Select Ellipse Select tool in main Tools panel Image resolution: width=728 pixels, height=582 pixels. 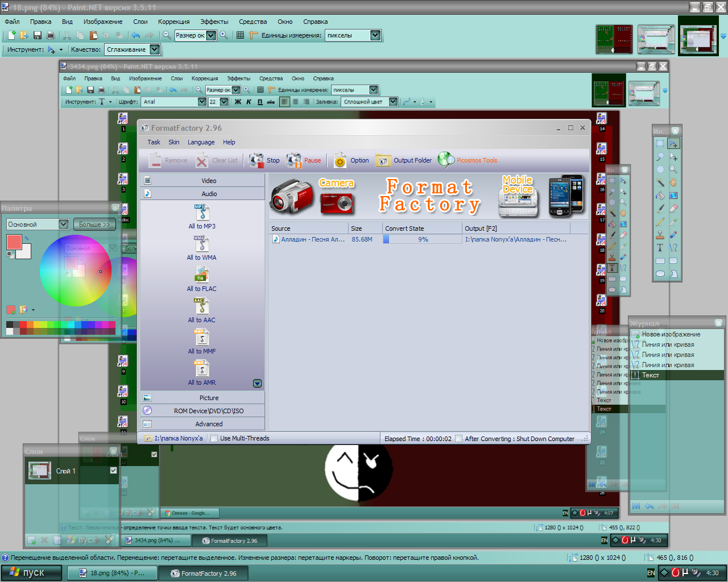tap(660, 169)
